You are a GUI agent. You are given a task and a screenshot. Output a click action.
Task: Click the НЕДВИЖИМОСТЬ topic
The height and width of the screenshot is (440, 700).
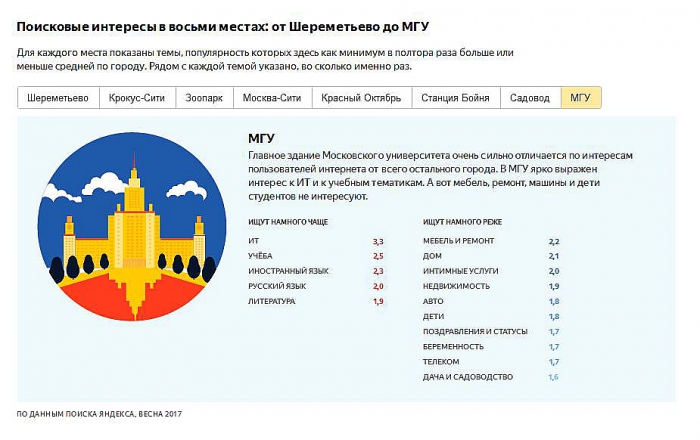click(456, 286)
